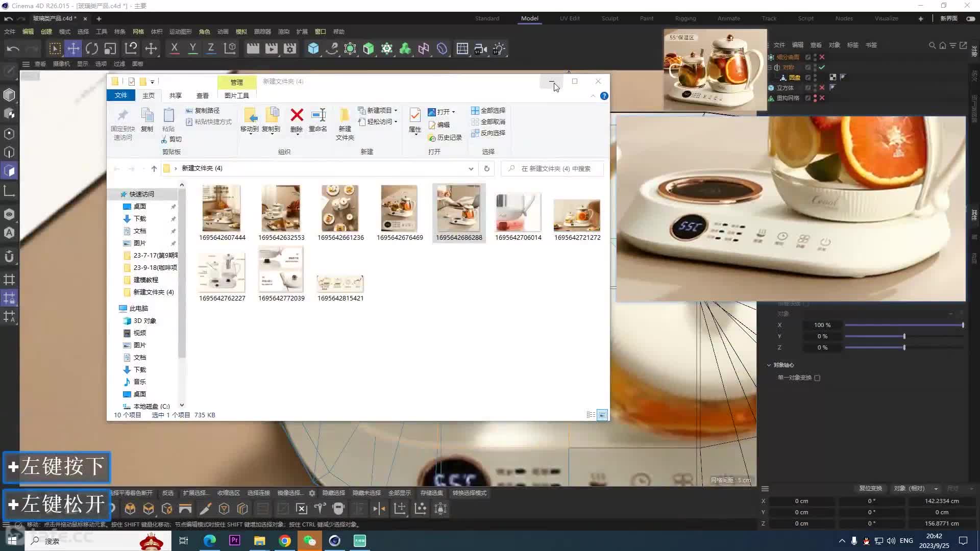Select thumbnail 1695642607444 in Explorer

(222, 213)
